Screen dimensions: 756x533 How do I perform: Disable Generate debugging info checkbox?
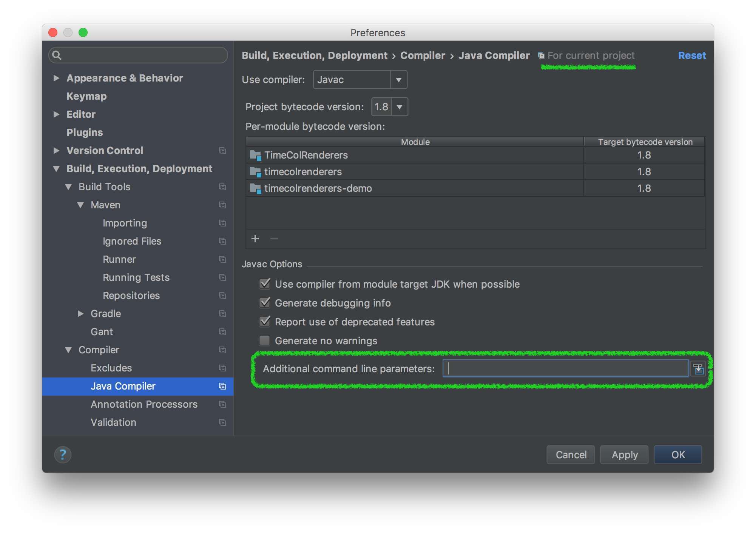[x=265, y=303]
